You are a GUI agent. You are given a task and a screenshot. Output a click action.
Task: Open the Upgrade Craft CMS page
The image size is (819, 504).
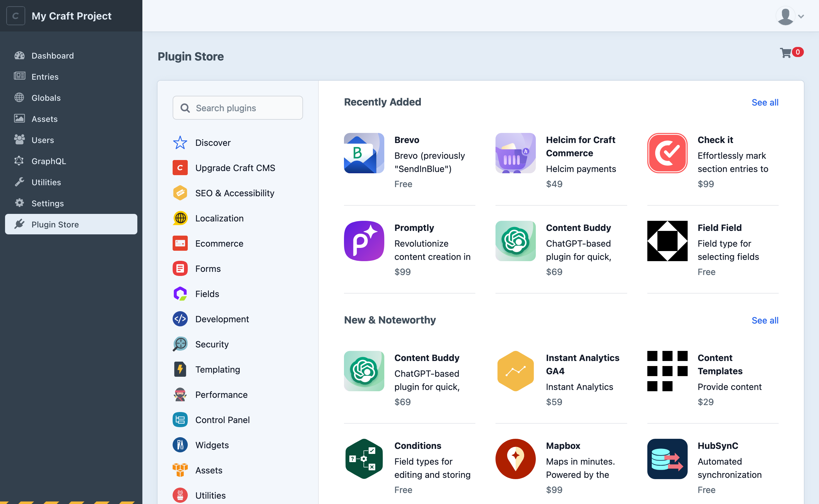click(235, 168)
